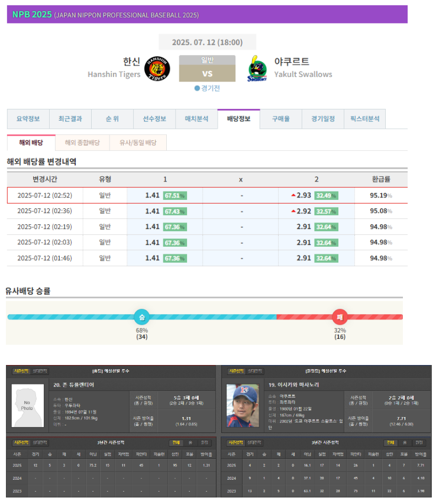Select 시즌성적 in away pitcher profile panel
Image resolution: width=439 pixels, height=504 pixels.
point(236,371)
